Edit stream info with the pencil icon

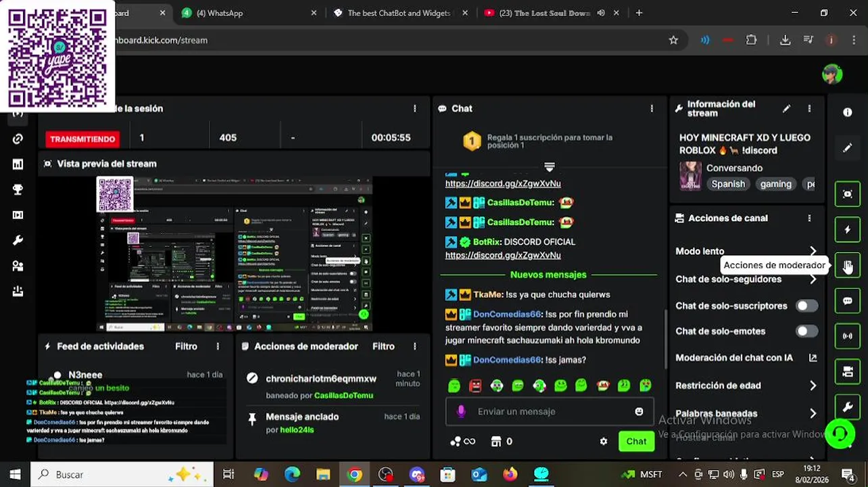787,108
